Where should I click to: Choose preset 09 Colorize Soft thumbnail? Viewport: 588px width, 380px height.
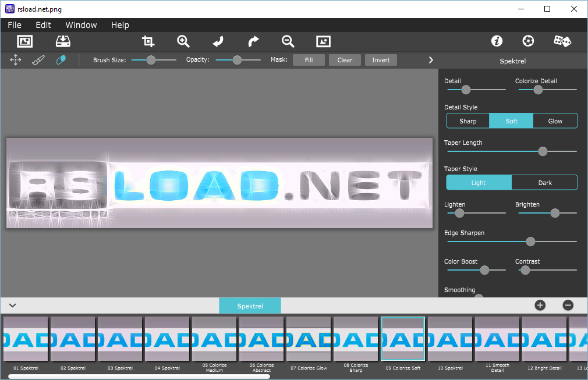click(x=403, y=339)
